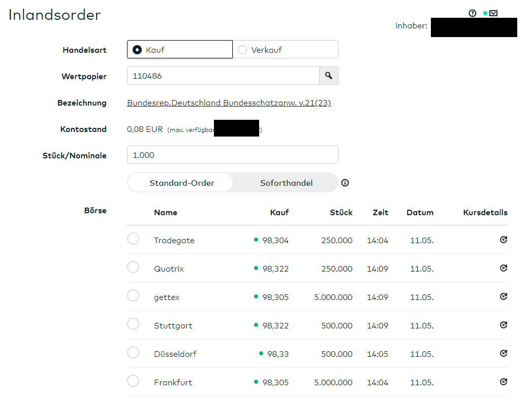Click gettex Stück value 5.000.000
The image size is (532, 400).
(333, 297)
